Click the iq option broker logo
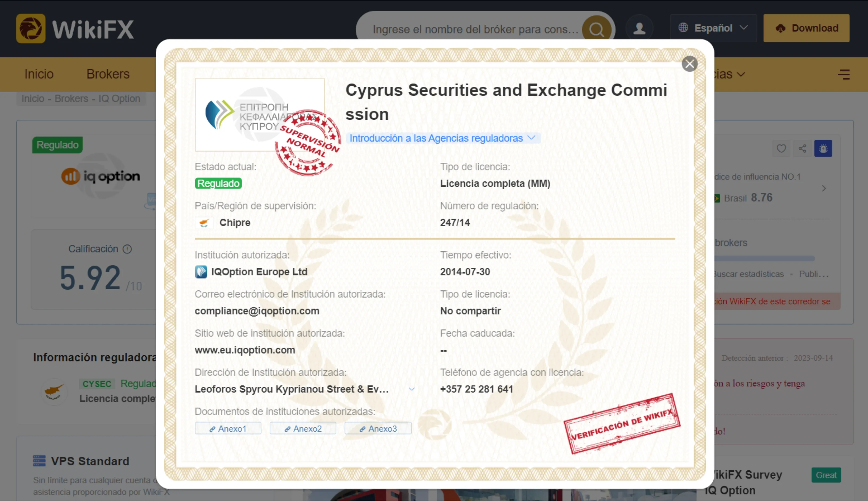The image size is (868, 501). [x=101, y=176]
